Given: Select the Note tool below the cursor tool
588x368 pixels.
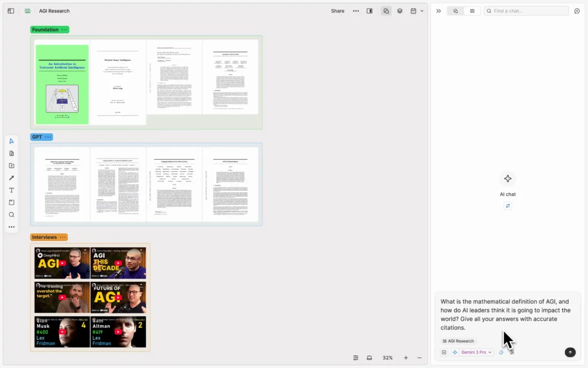Looking at the screenshot, I should [x=11, y=153].
